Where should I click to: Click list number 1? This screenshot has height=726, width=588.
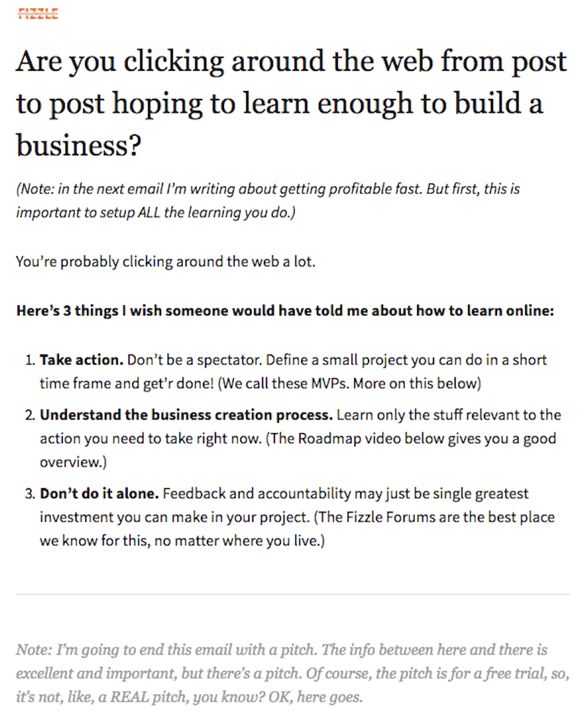[30, 360]
